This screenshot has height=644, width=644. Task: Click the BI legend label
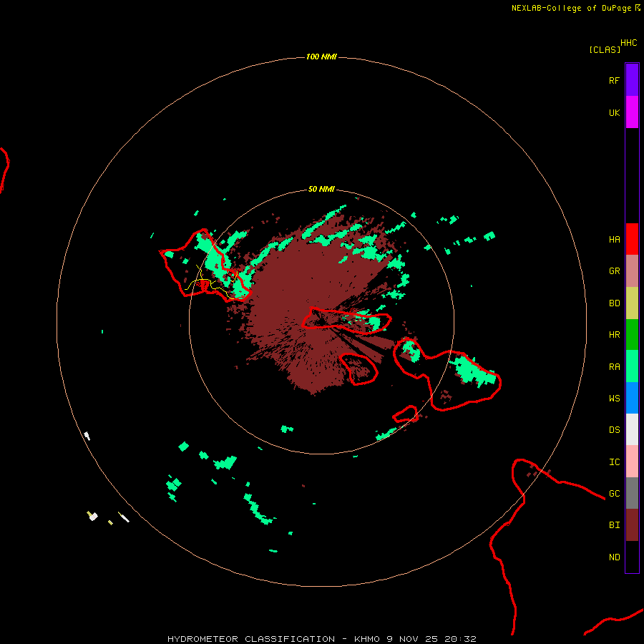[614, 525]
